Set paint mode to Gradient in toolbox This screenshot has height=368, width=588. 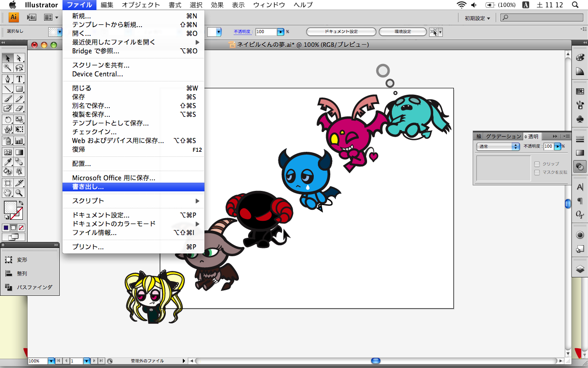pyautogui.click(x=13, y=228)
